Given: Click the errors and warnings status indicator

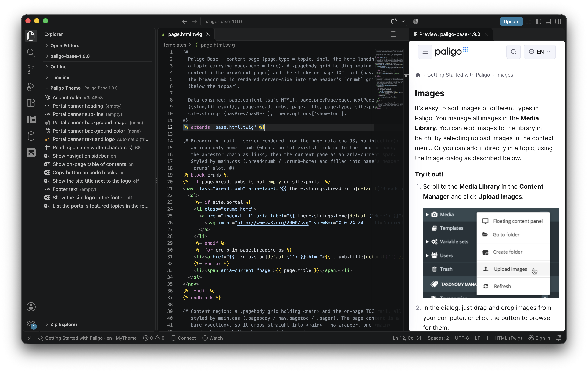Looking at the screenshot, I should 154,338.
